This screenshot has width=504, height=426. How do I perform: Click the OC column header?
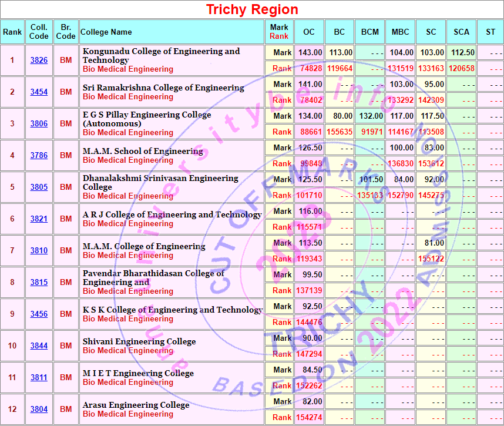coord(309,32)
